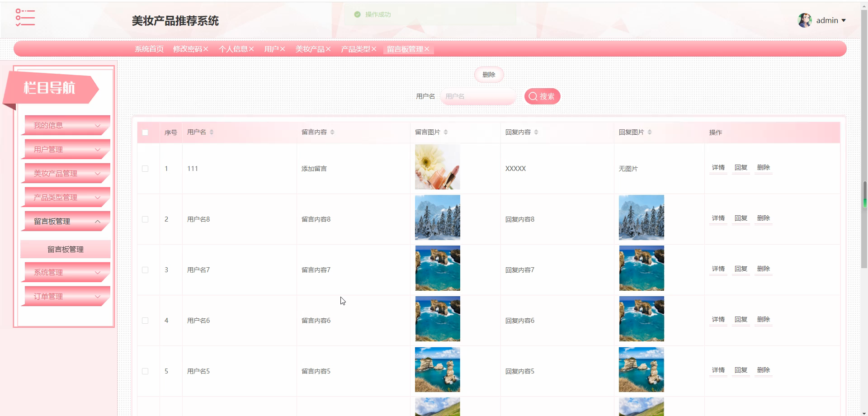The height and width of the screenshot is (416, 868).
Task: Open the lipstick flower image for row 111
Action: [438, 167]
